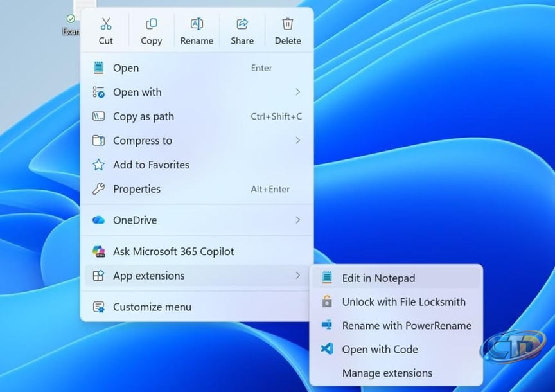Click the Cut scissors icon
This screenshot has height=392, width=555.
[x=106, y=24]
